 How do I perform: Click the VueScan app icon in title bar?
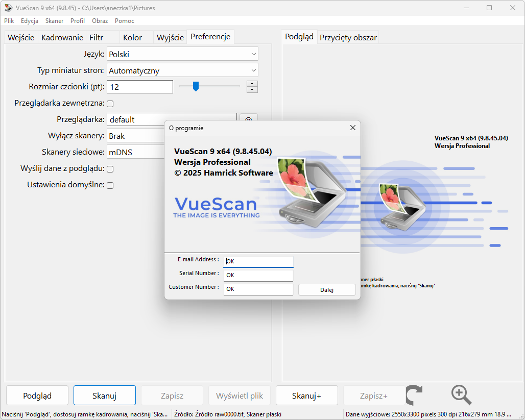pos(8,8)
